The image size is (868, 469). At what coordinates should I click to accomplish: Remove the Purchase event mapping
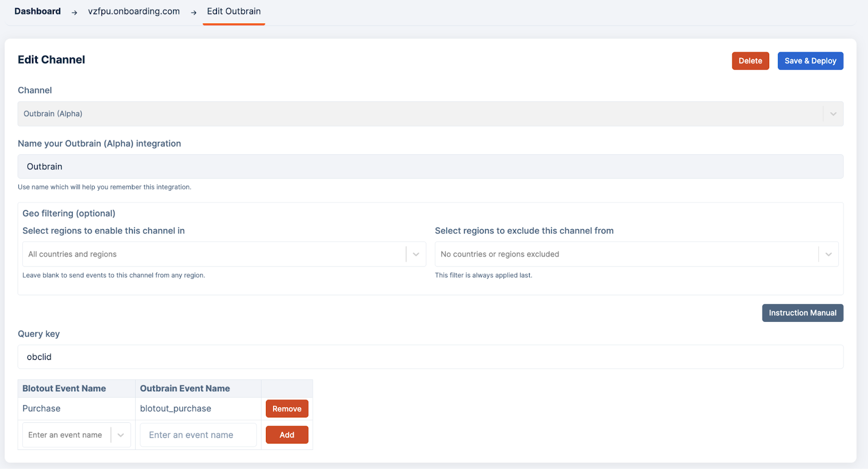(x=286, y=409)
